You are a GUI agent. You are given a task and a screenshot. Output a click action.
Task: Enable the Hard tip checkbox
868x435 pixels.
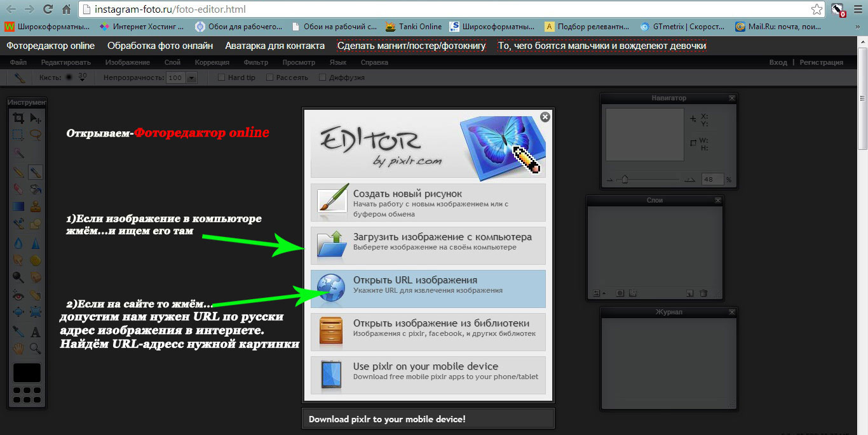tap(221, 77)
